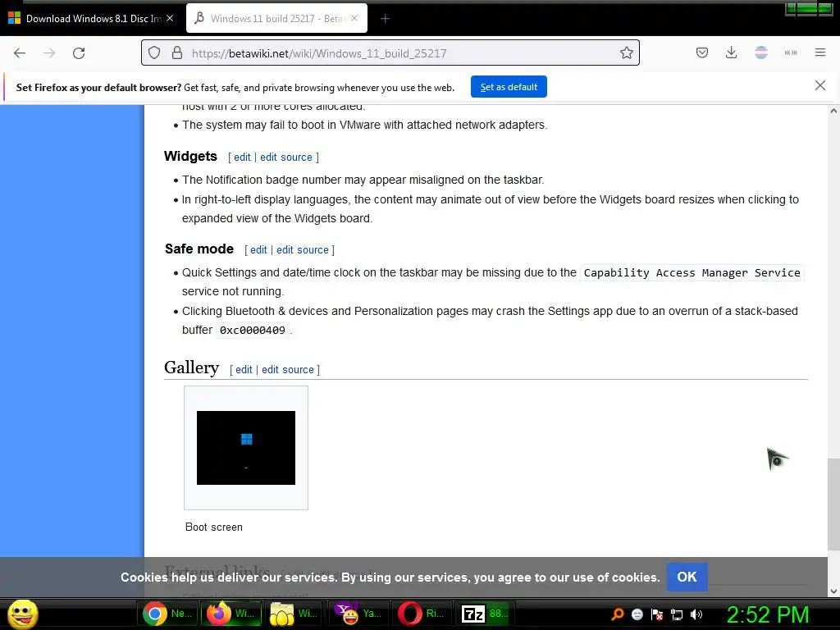The width and height of the screenshot is (840, 630).
Task: Open the smiley face start button
Action: pos(22,614)
